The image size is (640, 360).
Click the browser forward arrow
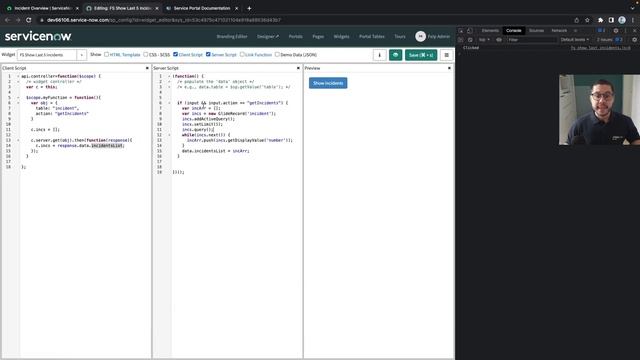coord(18,20)
